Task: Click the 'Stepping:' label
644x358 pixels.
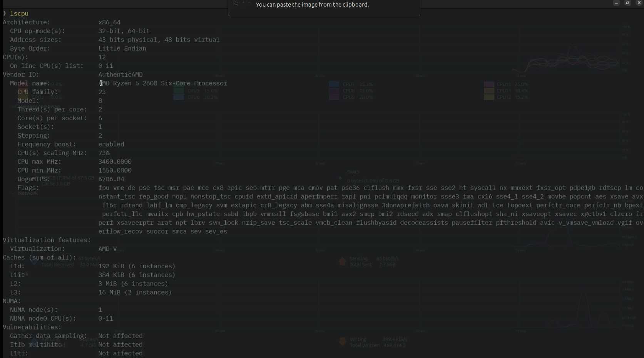Action: (34, 136)
